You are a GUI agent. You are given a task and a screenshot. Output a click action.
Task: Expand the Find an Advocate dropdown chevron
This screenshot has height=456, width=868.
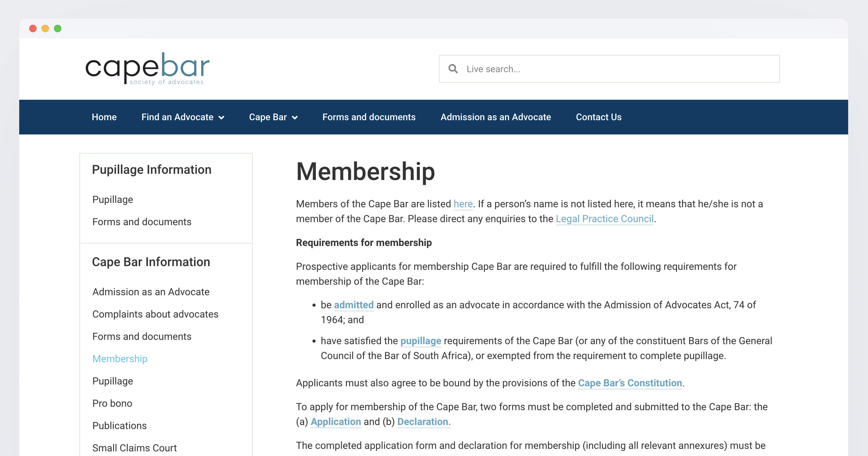(x=221, y=117)
